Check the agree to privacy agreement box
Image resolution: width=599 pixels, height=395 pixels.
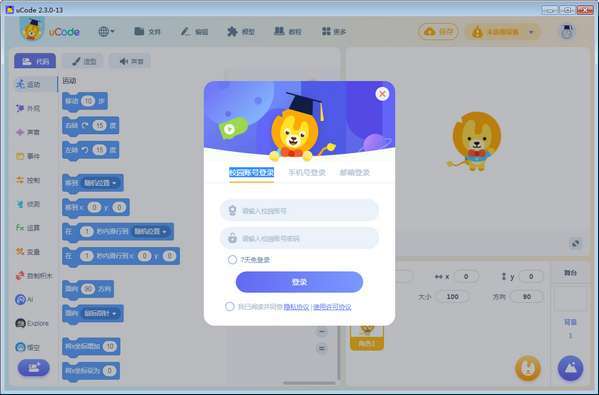pyautogui.click(x=230, y=307)
